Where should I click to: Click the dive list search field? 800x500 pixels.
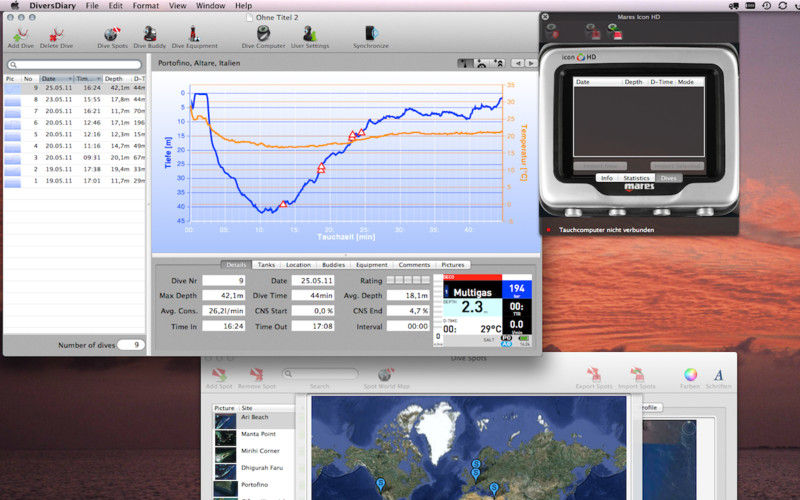tap(75, 65)
